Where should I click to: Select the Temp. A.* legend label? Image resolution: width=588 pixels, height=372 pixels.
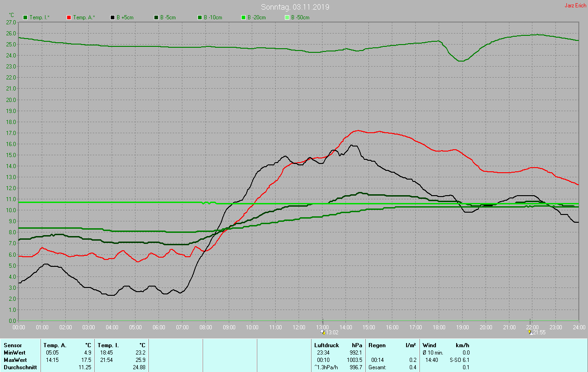[x=84, y=17]
